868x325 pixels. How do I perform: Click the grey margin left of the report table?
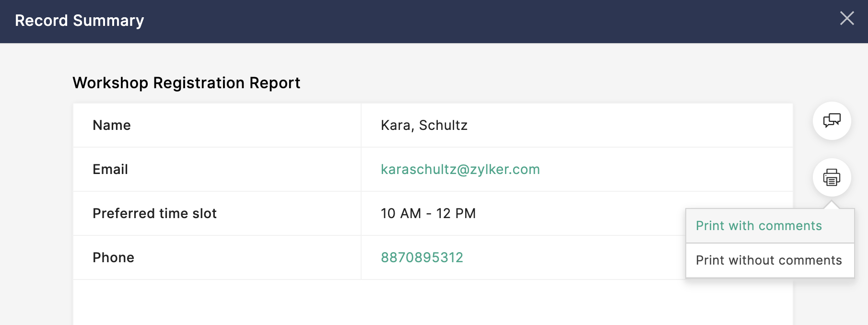tap(36, 192)
